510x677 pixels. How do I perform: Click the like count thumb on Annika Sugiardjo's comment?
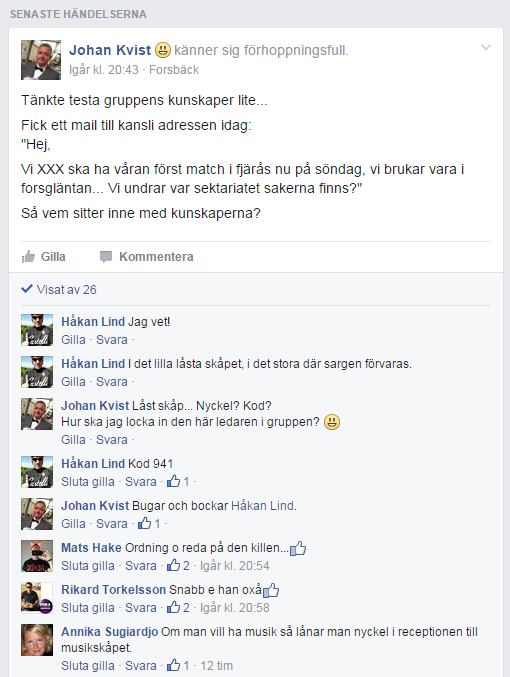pyautogui.click(x=174, y=665)
